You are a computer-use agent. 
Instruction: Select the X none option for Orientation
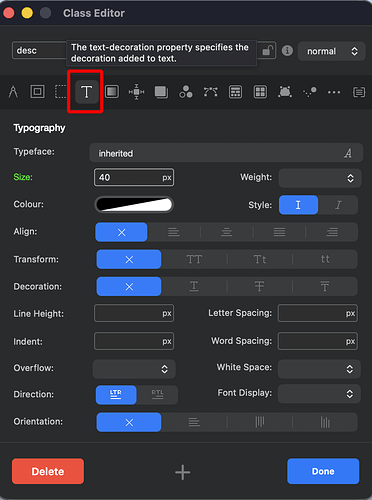(129, 422)
